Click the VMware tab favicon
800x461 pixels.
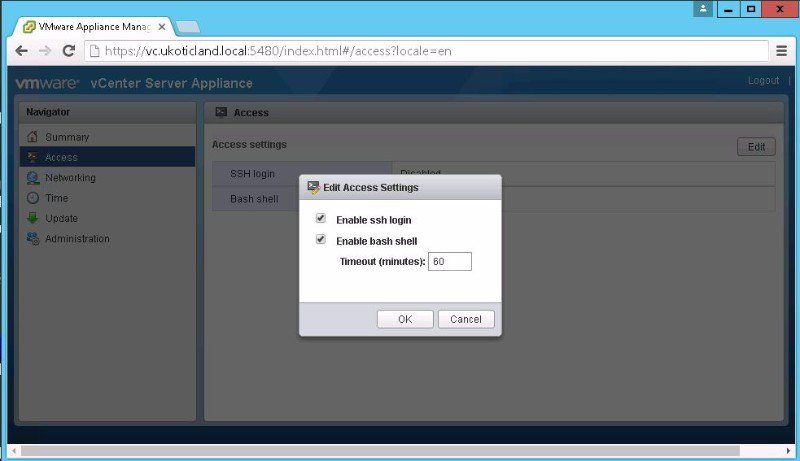click(29, 27)
